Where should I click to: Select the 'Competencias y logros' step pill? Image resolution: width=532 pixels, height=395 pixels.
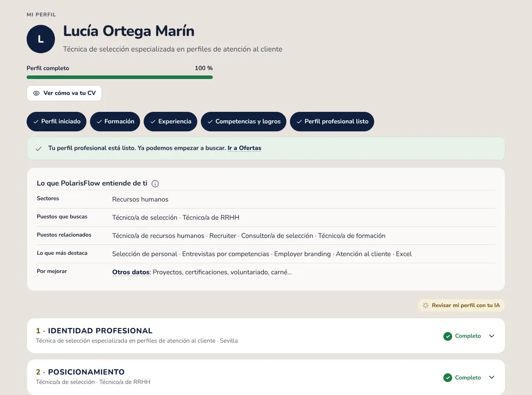click(x=243, y=122)
